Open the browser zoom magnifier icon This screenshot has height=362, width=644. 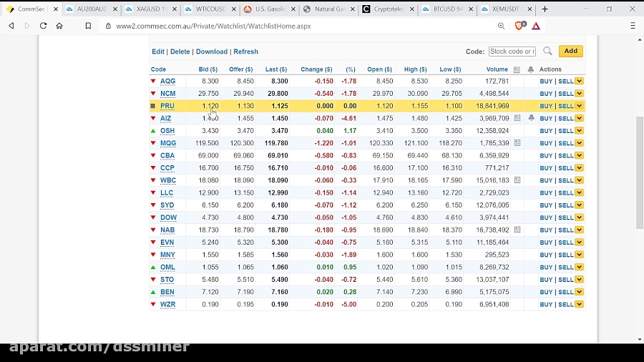pyautogui.click(x=501, y=26)
